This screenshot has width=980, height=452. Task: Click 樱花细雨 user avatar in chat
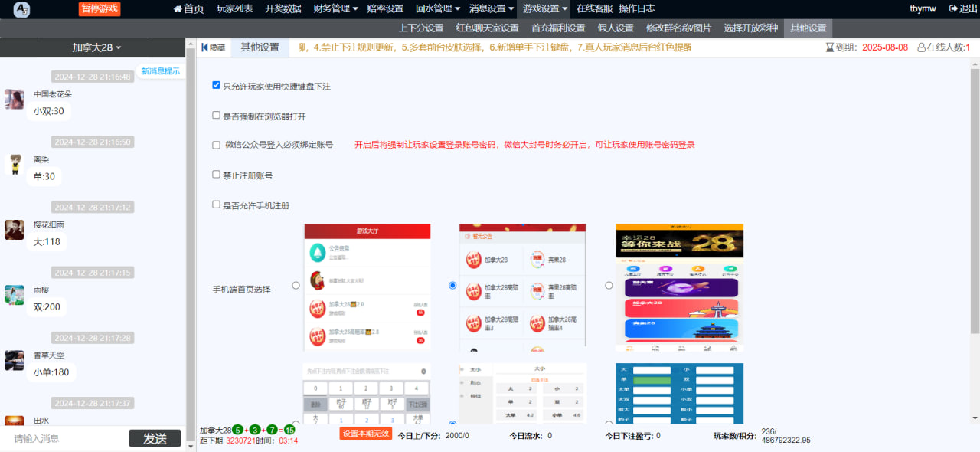coord(14,230)
